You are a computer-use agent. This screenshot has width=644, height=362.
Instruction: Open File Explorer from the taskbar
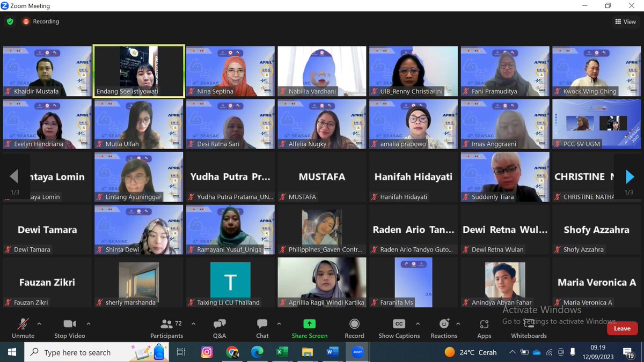click(x=307, y=352)
